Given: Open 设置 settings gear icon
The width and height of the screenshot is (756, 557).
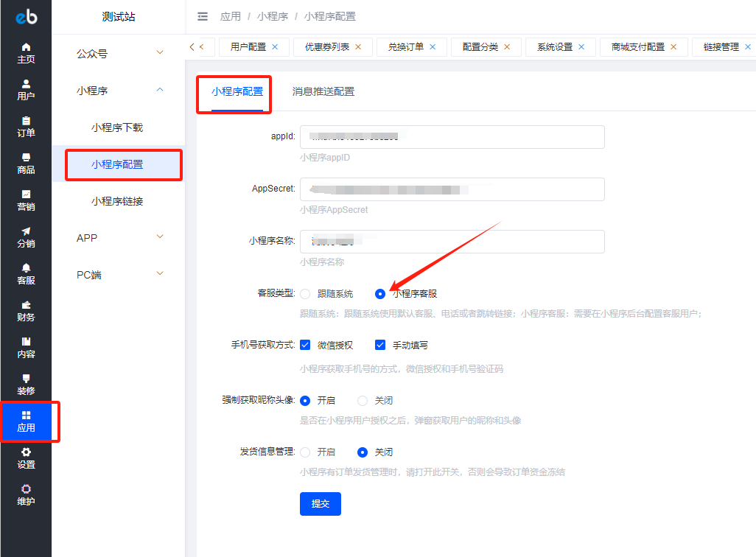Looking at the screenshot, I should [x=26, y=458].
